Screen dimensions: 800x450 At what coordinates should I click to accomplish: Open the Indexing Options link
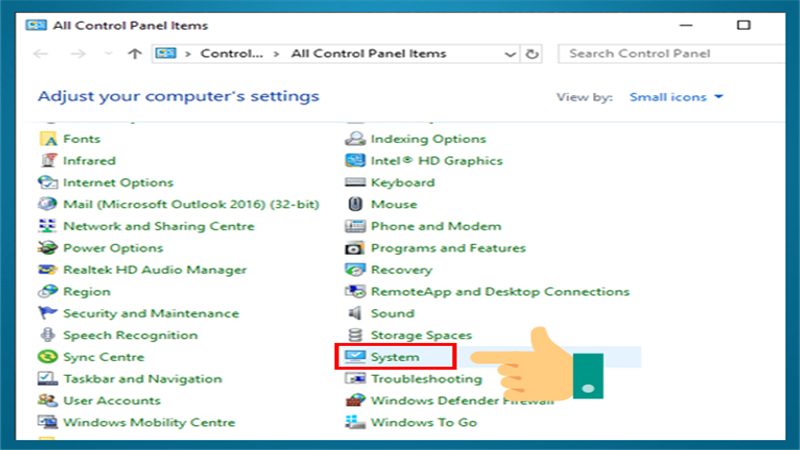click(428, 139)
